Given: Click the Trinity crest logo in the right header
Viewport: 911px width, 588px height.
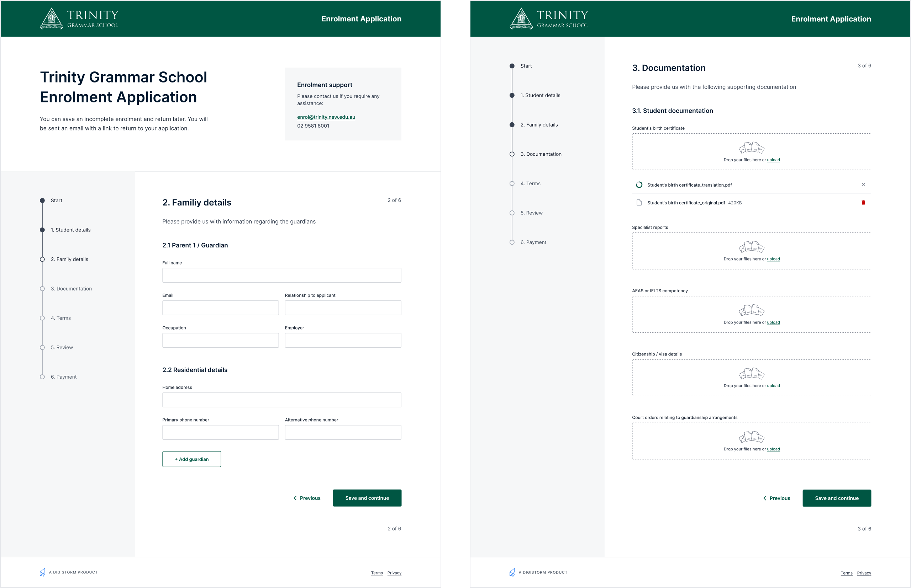Looking at the screenshot, I should pos(521,19).
